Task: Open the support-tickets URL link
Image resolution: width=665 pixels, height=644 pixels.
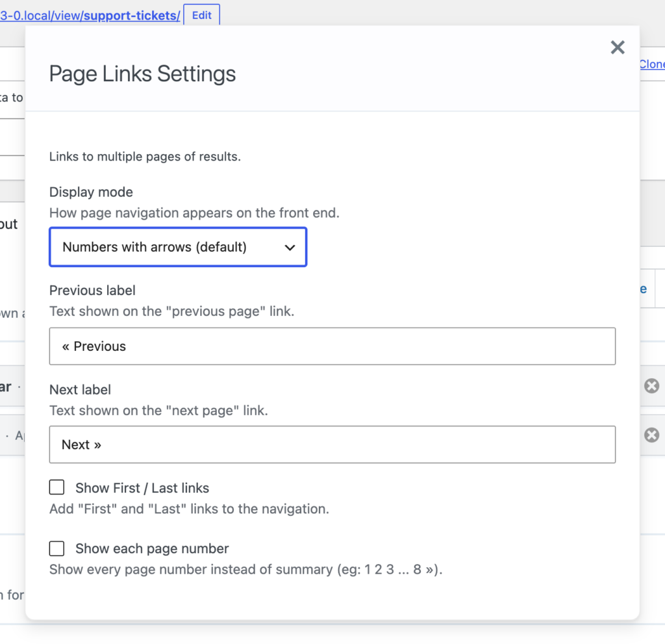Action: [90, 16]
